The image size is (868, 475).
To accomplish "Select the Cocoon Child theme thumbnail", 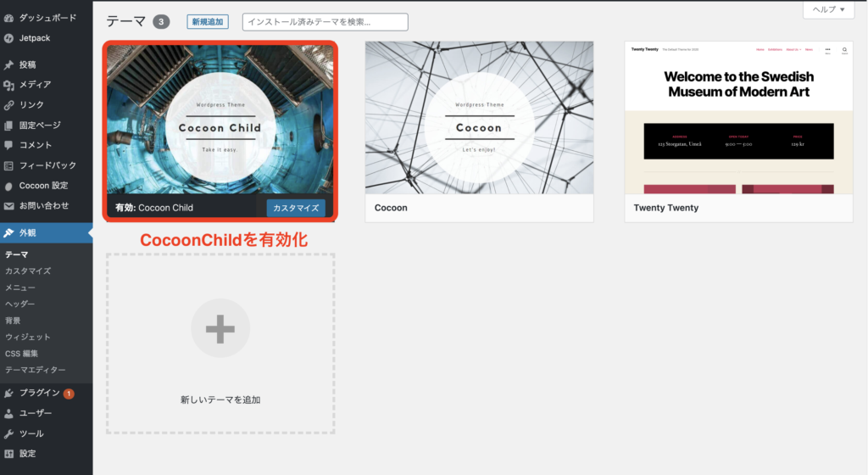I will [x=220, y=120].
